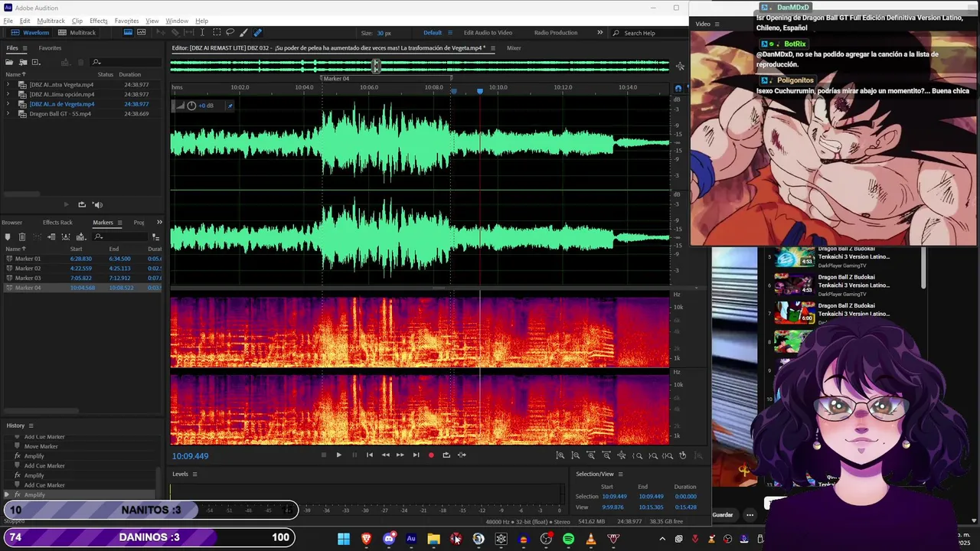Screen dimensions: 980x551
Task: Click Zoom Out Time icon
Action: 606,455
